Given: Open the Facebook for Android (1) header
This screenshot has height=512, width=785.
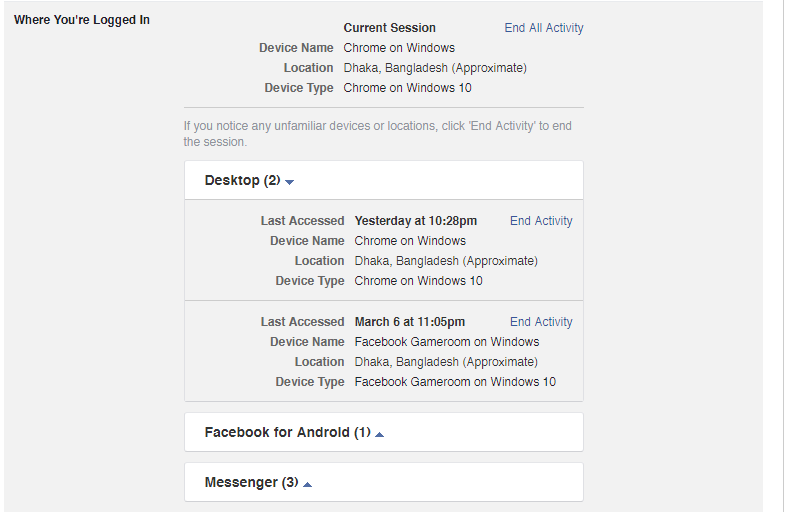Looking at the screenshot, I should click(383, 432).
